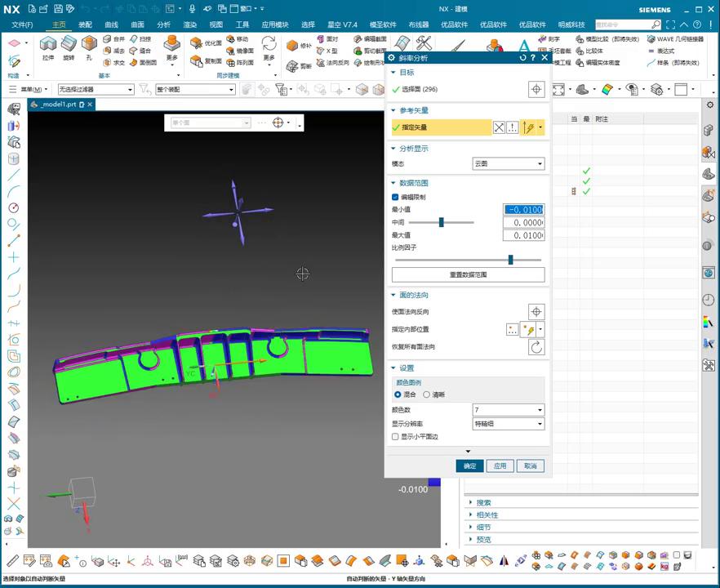Click the 比例因子 slider handle
The height and width of the screenshot is (588, 720).
click(511, 260)
